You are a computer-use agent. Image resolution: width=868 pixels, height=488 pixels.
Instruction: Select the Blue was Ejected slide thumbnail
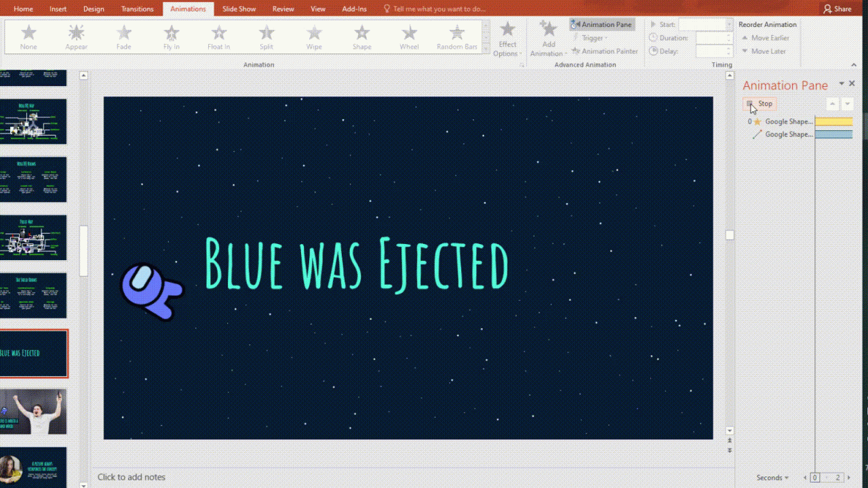click(x=34, y=353)
